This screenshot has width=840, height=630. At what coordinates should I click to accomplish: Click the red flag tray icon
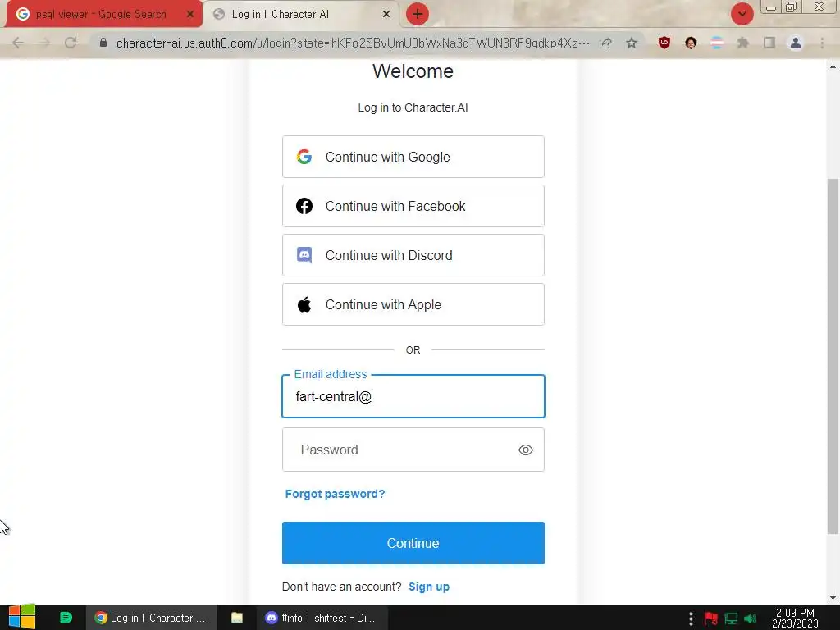[711, 619]
